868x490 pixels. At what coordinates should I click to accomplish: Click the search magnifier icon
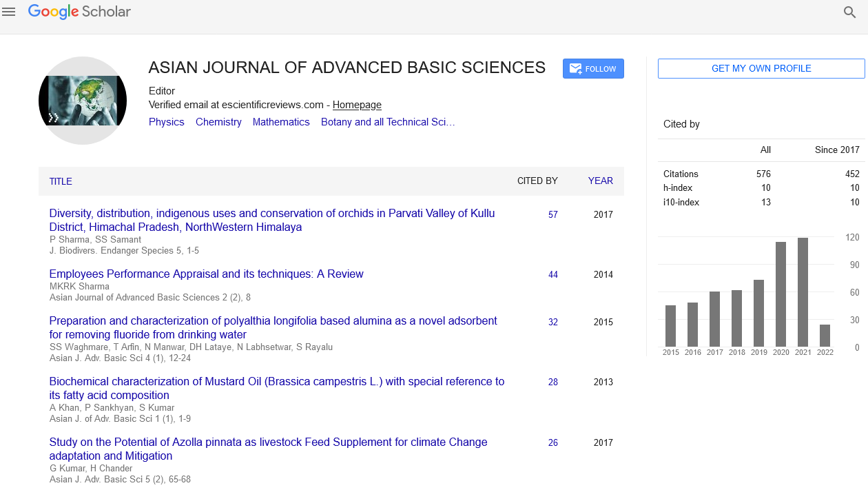(x=849, y=12)
